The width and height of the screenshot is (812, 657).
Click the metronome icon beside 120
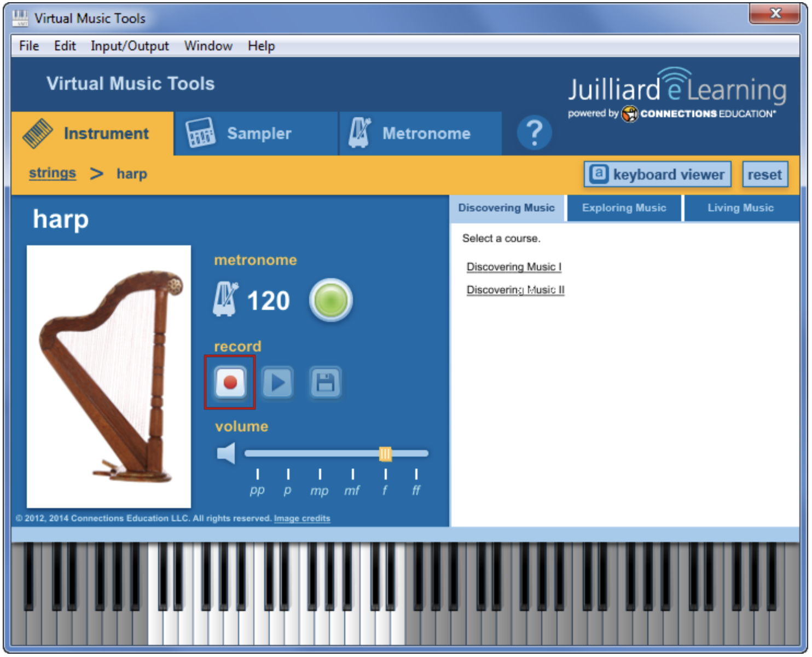point(225,299)
